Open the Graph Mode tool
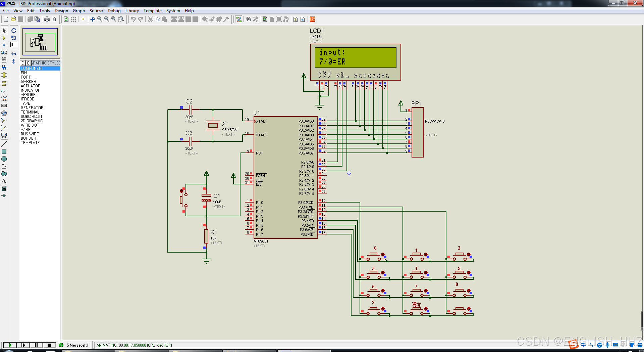The image size is (644, 352). [4, 98]
